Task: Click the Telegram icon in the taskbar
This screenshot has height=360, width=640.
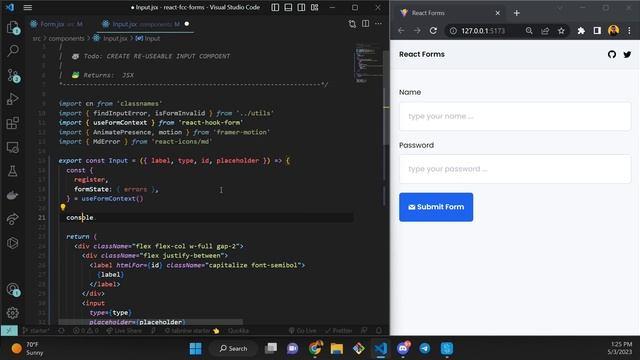Action: coord(425,349)
